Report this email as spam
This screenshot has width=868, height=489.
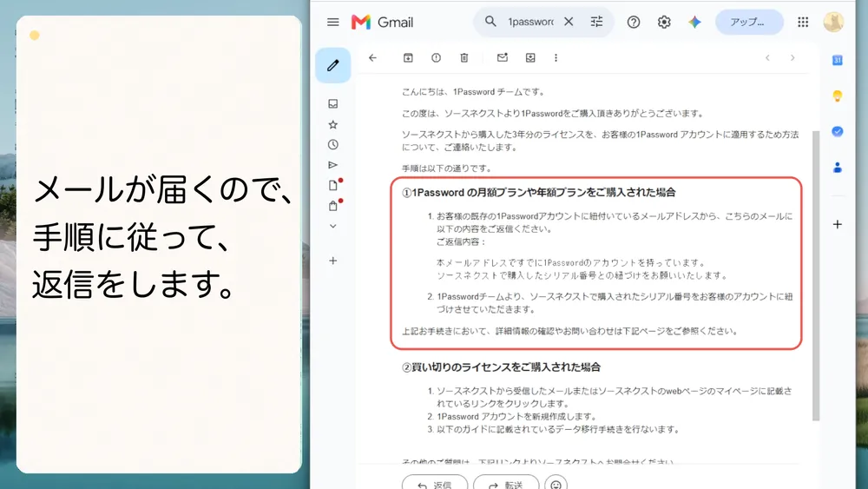[x=437, y=57]
